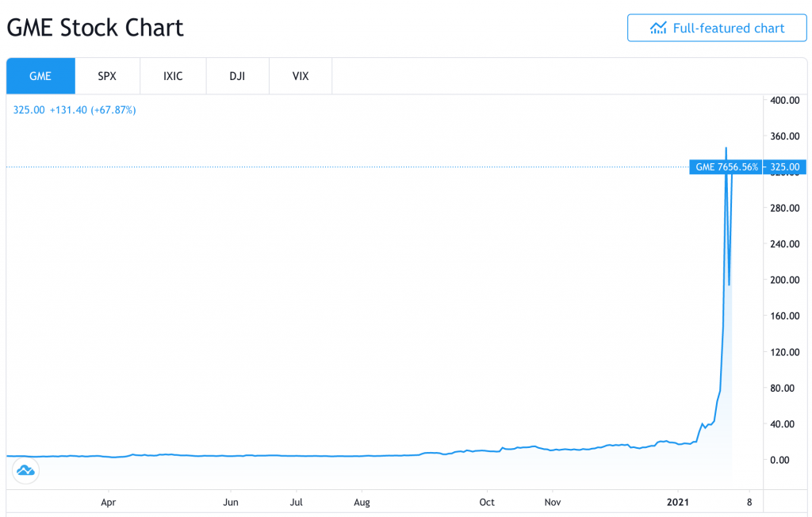Click the peak of the GME price line
Image resolution: width=812 pixels, height=517 pixels.
pyautogui.click(x=726, y=147)
